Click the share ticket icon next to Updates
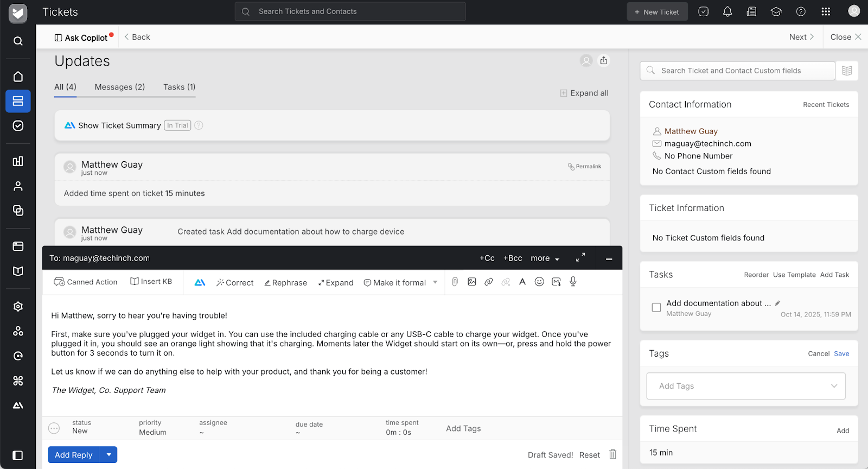Image resolution: width=868 pixels, height=469 pixels. click(x=604, y=61)
